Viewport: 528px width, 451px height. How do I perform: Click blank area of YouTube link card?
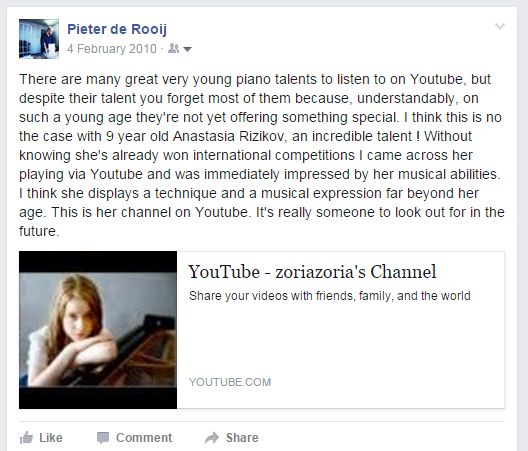(340, 340)
